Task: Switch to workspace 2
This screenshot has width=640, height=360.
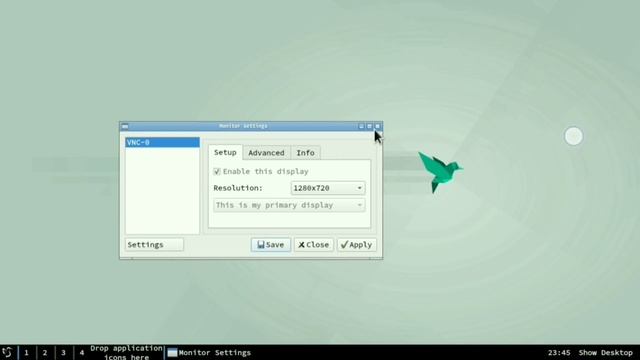Action: tap(45, 353)
